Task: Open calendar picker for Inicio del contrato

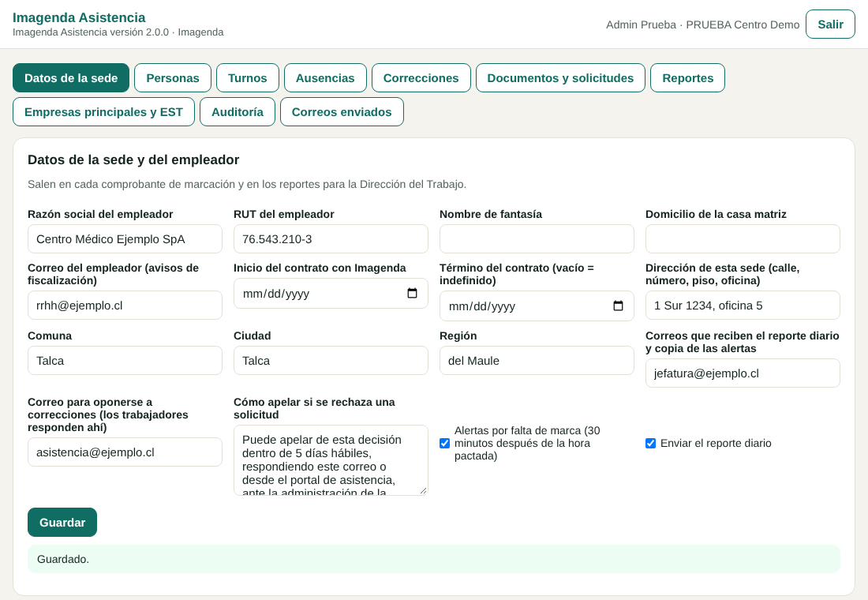Action: click(x=412, y=293)
